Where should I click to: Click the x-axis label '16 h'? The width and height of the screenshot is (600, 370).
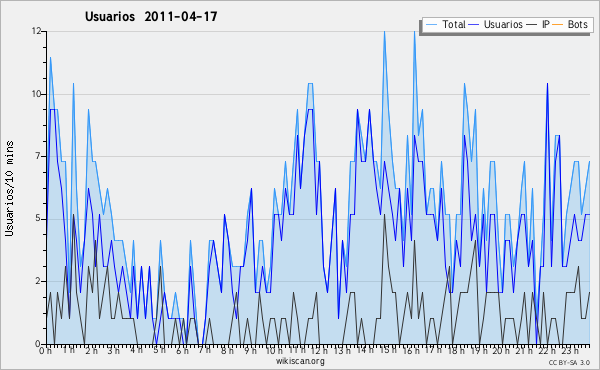pyautogui.click(x=411, y=350)
